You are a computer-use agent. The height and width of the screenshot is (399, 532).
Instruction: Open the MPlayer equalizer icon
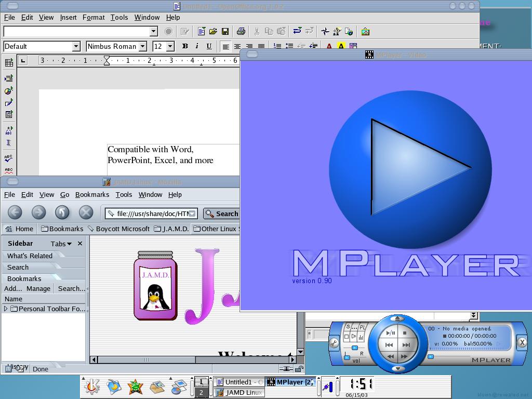[361, 337]
